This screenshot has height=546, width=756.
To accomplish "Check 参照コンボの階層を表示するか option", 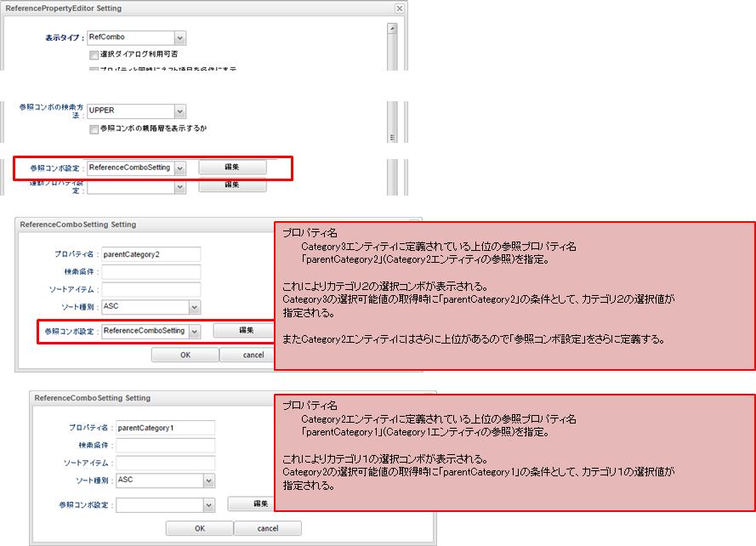I will (92, 129).
